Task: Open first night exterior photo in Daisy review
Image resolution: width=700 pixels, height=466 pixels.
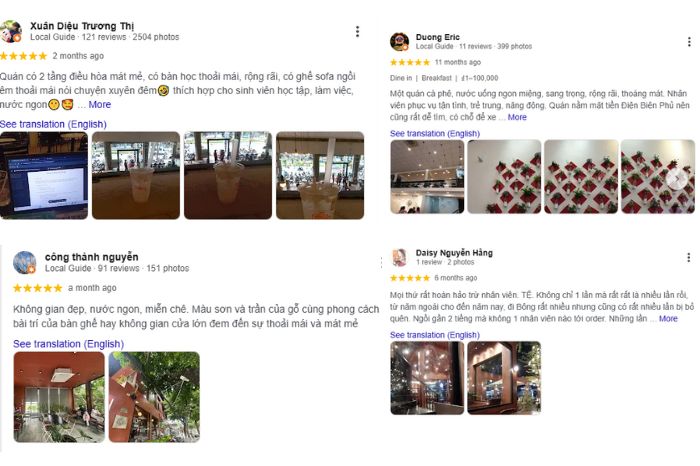Action: [x=427, y=378]
